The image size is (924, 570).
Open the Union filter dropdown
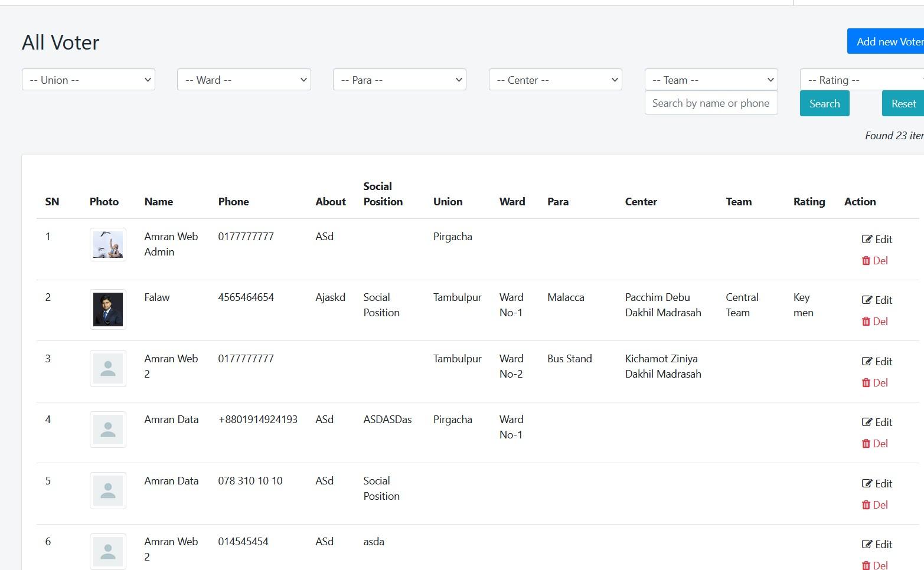[x=89, y=80]
